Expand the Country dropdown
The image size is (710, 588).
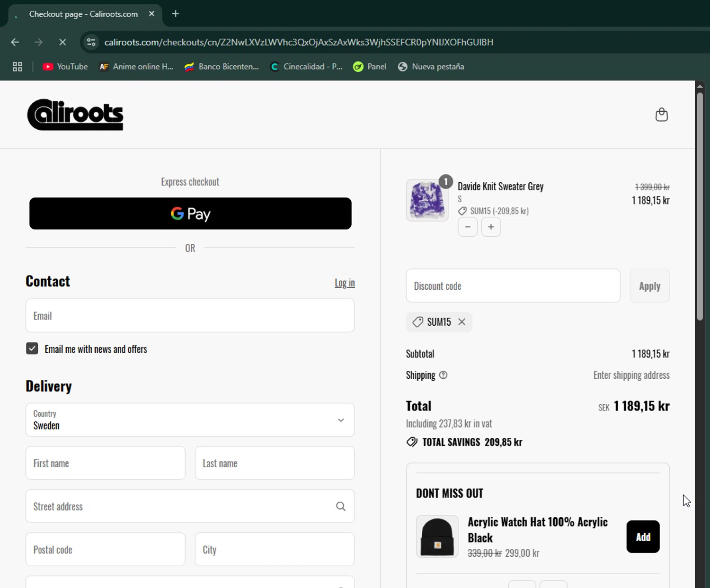pos(190,420)
